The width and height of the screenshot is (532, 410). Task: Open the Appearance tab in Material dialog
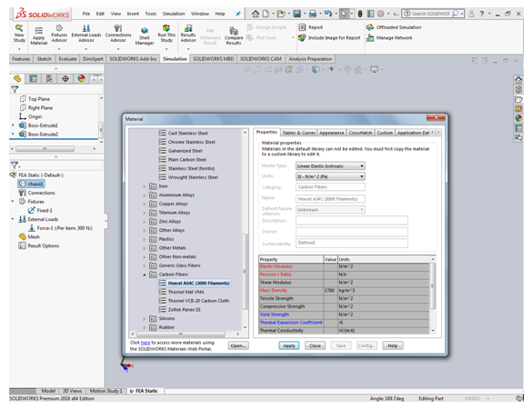click(x=332, y=133)
